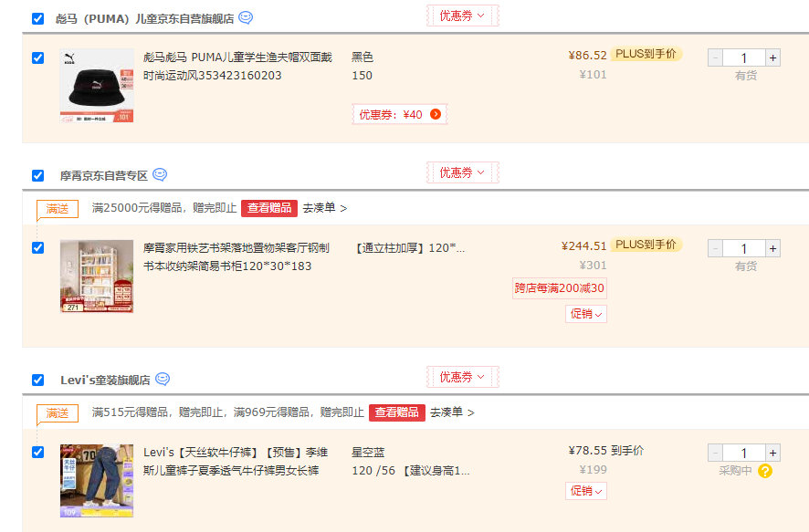The width and height of the screenshot is (809, 532).
Task: Expand 优惠券 dropdown for PUMA store
Action: [462, 16]
